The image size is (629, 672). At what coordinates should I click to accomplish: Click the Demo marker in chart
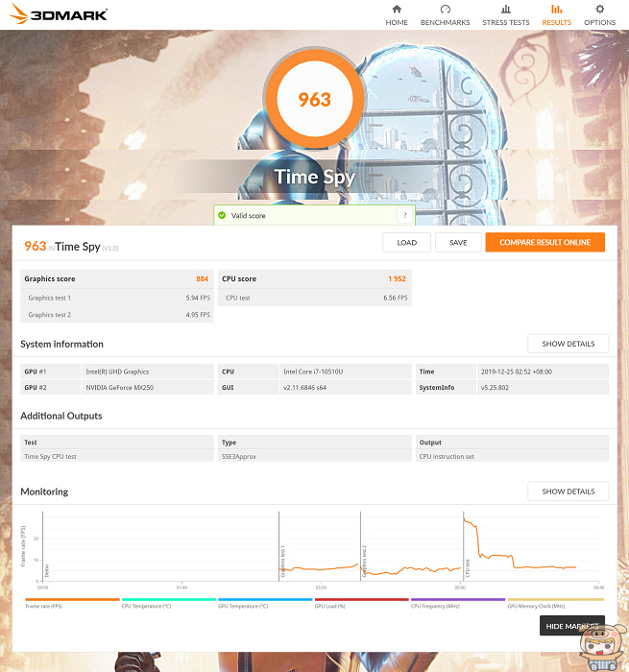(x=47, y=570)
